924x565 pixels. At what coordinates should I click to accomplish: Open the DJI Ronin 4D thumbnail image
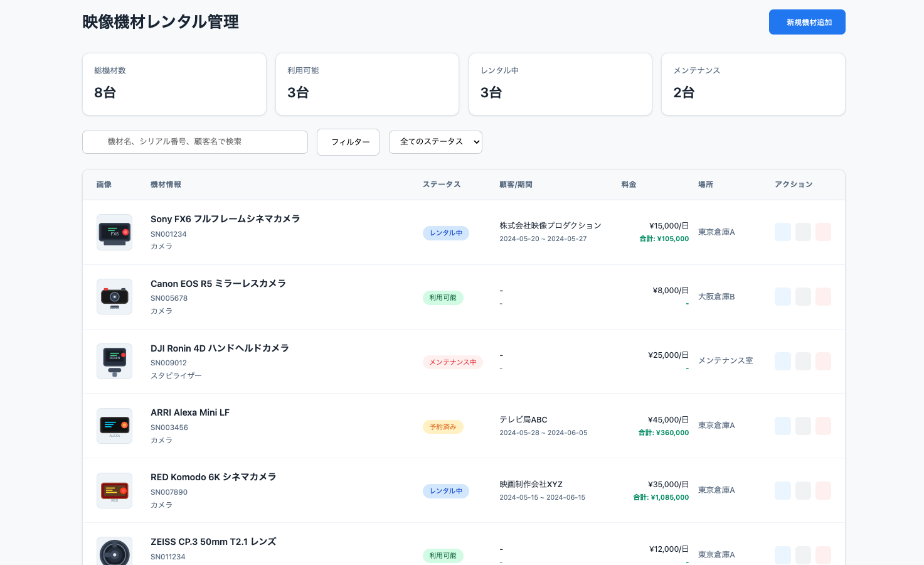[x=115, y=361]
